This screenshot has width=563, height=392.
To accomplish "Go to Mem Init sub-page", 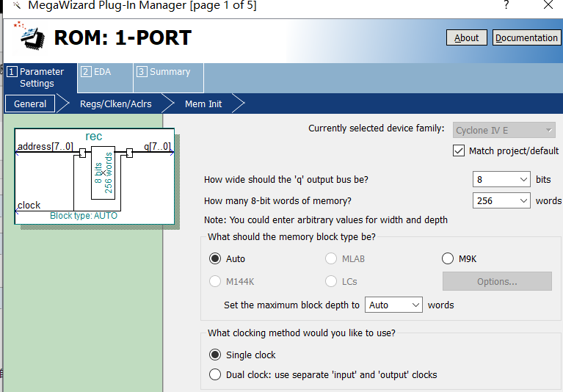I will [203, 104].
